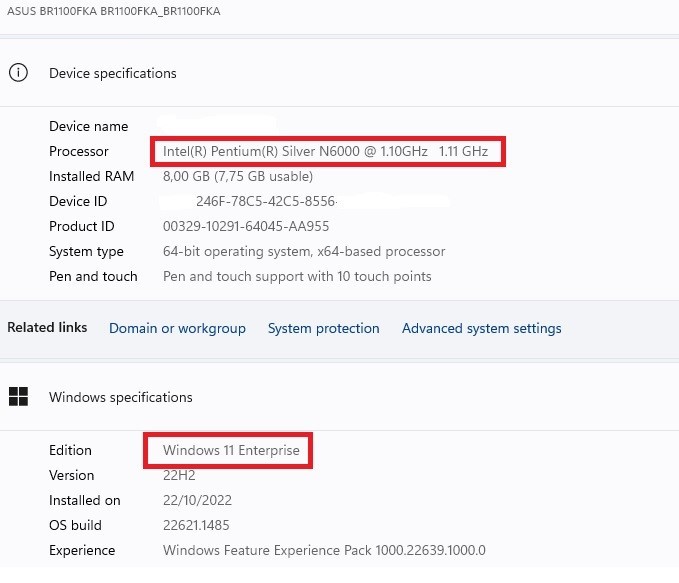Click the Device name label
Image resolution: width=679 pixels, height=583 pixels.
[88, 126]
